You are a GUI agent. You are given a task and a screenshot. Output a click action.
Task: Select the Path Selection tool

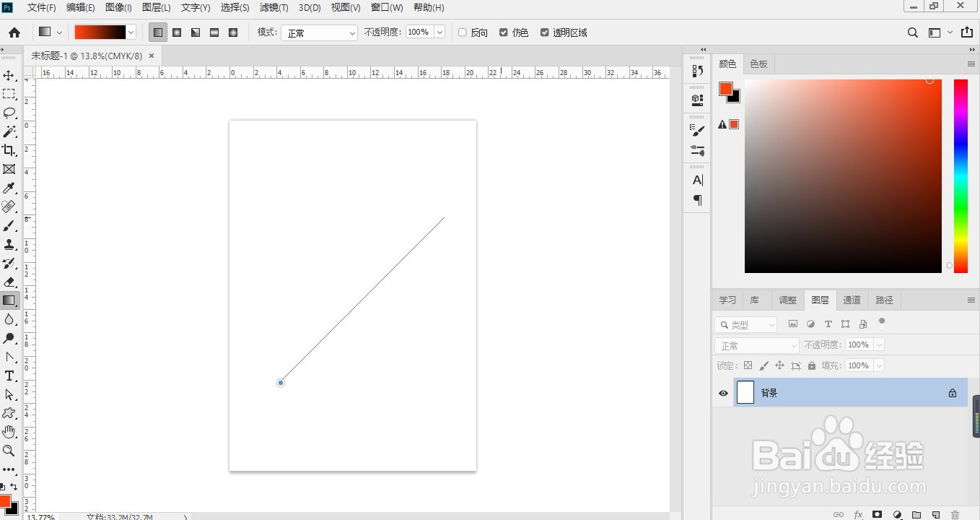9,394
